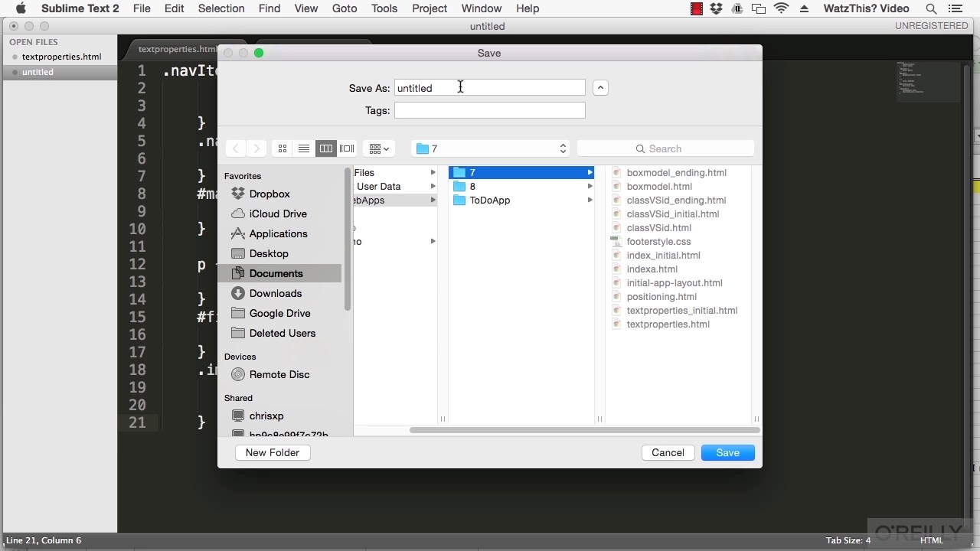
Task: Open folder 8 in column browser
Action: click(x=521, y=186)
